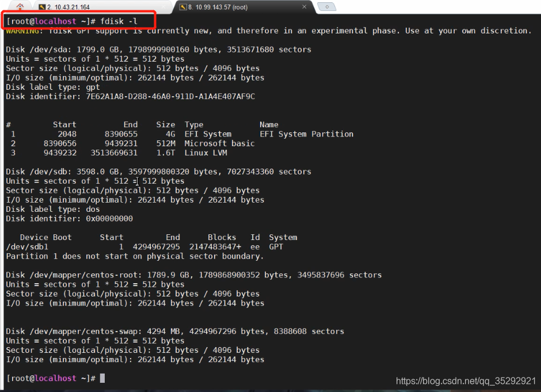541x392 pixels.
Task: Click start sector 8390656
Action: pos(60,143)
